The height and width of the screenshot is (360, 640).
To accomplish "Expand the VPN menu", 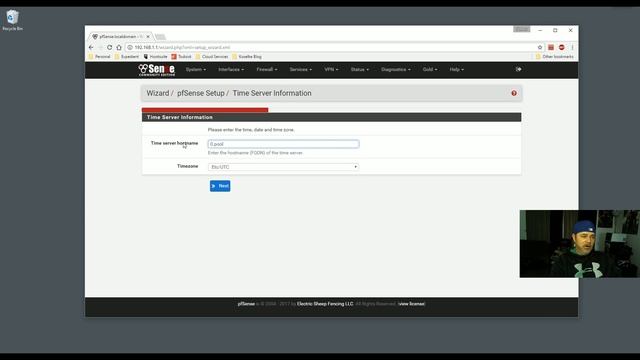I will click(x=331, y=69).
